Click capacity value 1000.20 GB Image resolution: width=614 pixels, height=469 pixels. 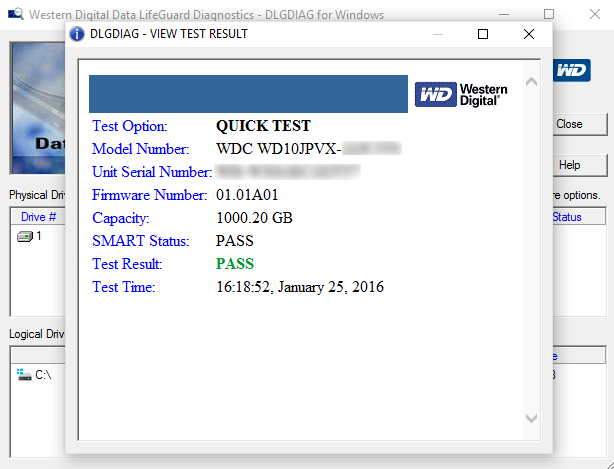(254, 218)
